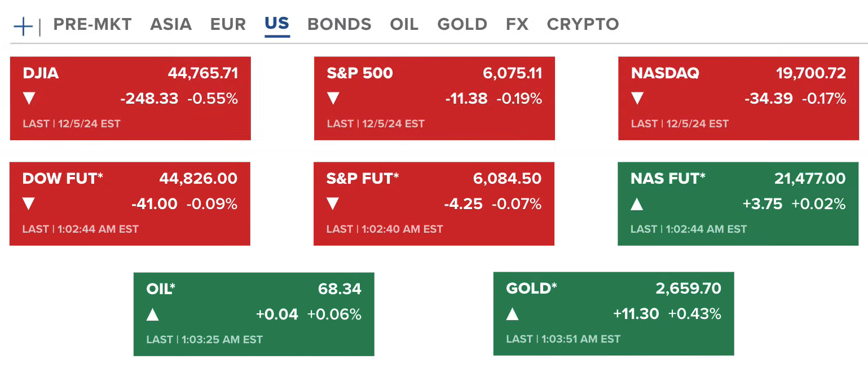Click the up arrow on the OIL tile
868x368 pixels.
click(x=152, y=314)
